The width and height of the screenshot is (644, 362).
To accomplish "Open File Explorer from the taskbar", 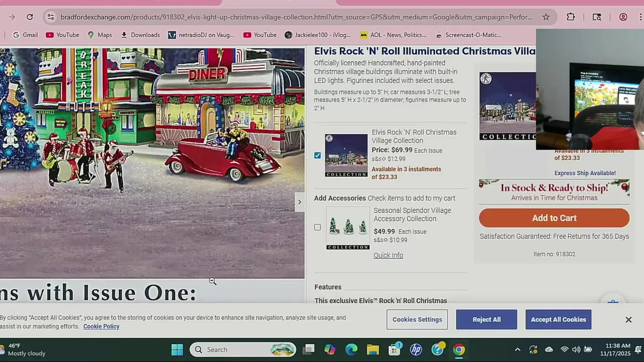I will [x=373, y=349].
